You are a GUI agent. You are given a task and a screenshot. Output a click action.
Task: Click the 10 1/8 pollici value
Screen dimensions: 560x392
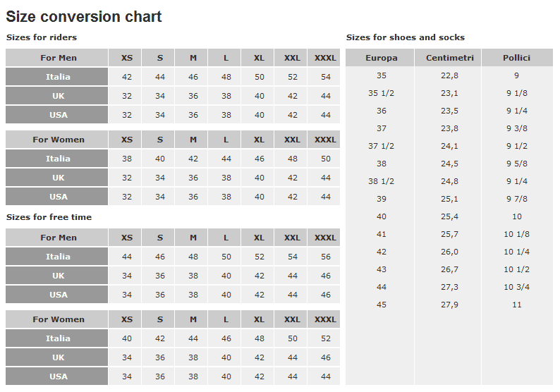coord(516,234)
